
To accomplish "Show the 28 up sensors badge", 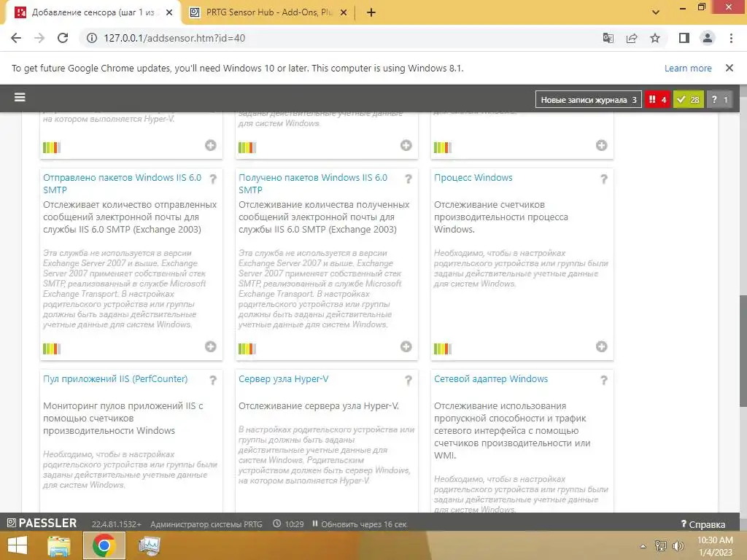I will click(689, 99).
